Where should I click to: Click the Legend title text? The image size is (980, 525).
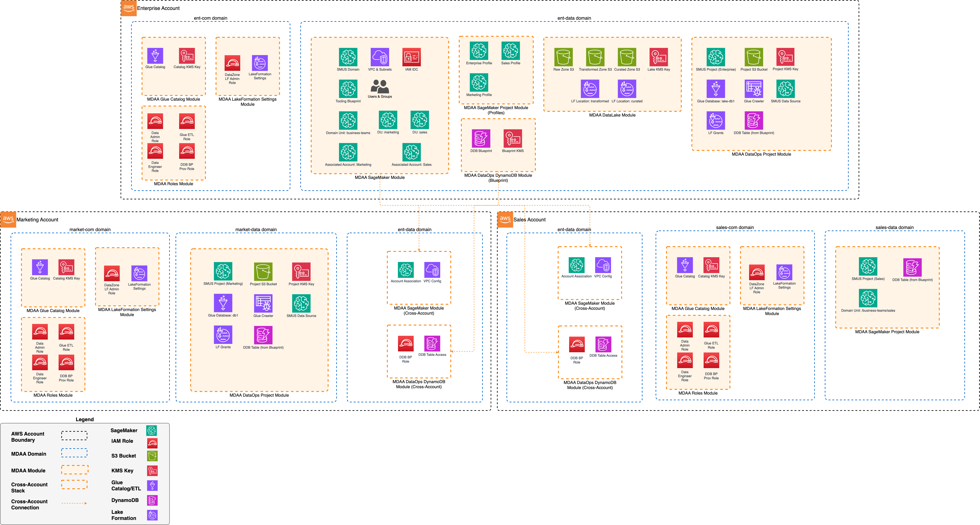pyautogui.click(x=85, y=419)
